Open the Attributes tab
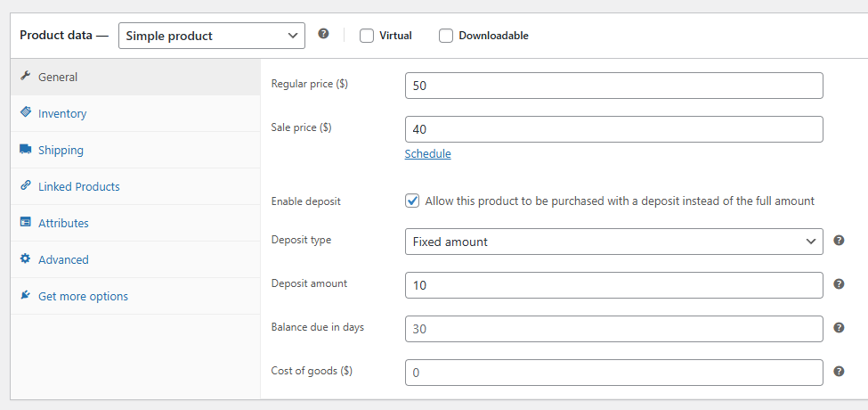 click(x=135, y=224)
